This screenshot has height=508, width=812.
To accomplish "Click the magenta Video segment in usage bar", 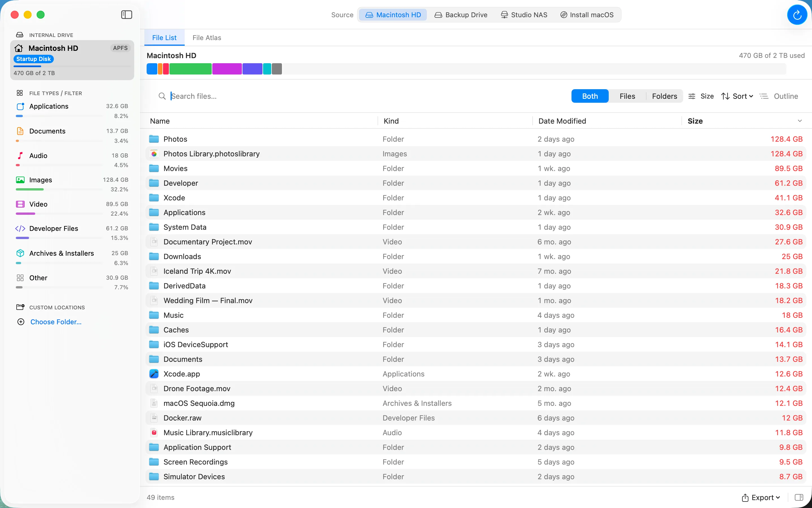I will pos(227,69).
